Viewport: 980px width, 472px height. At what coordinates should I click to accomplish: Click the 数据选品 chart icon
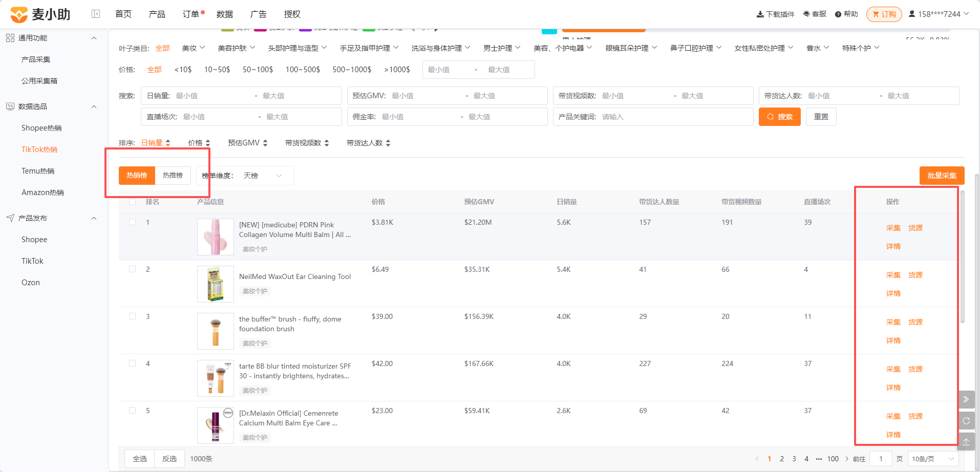(10, 106)
